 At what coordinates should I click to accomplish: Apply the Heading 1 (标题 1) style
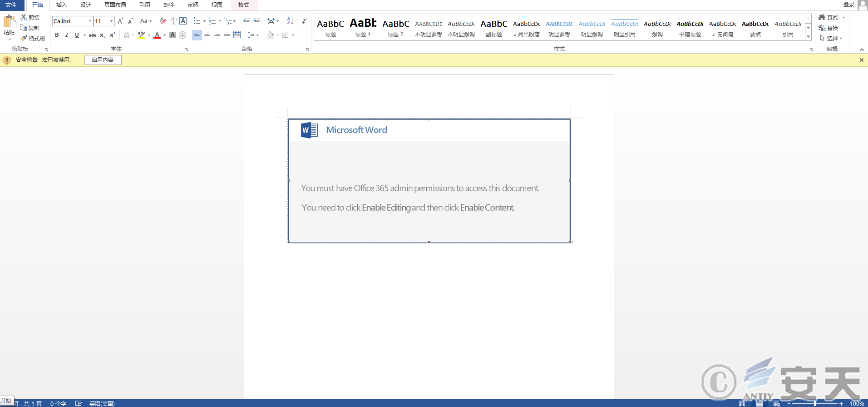[x=363, y=28]
